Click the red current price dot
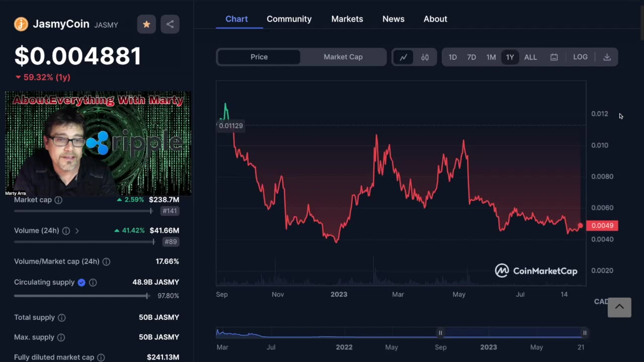 (580, 226)
